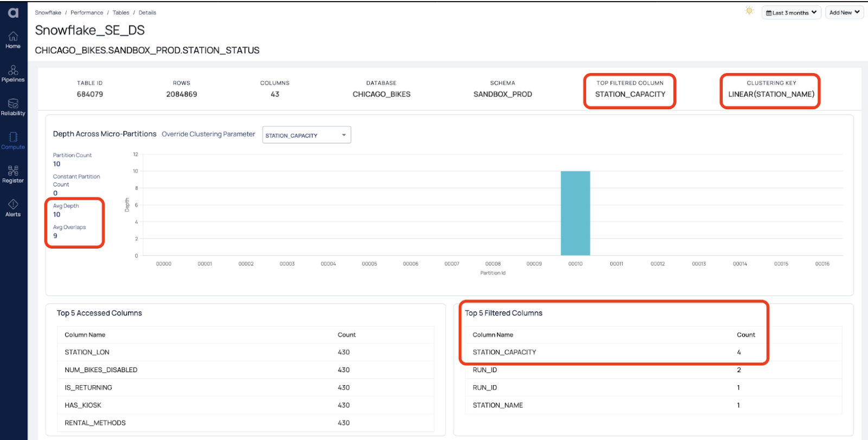Select the STATION_LON row in accessed columns
This screenshot has height=440, width=868.
pyautogui.click(x=87, y=352)
